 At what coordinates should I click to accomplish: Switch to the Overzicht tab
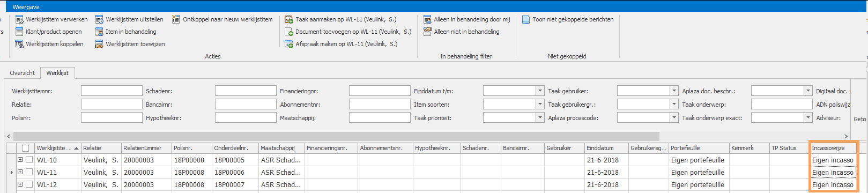22,73
